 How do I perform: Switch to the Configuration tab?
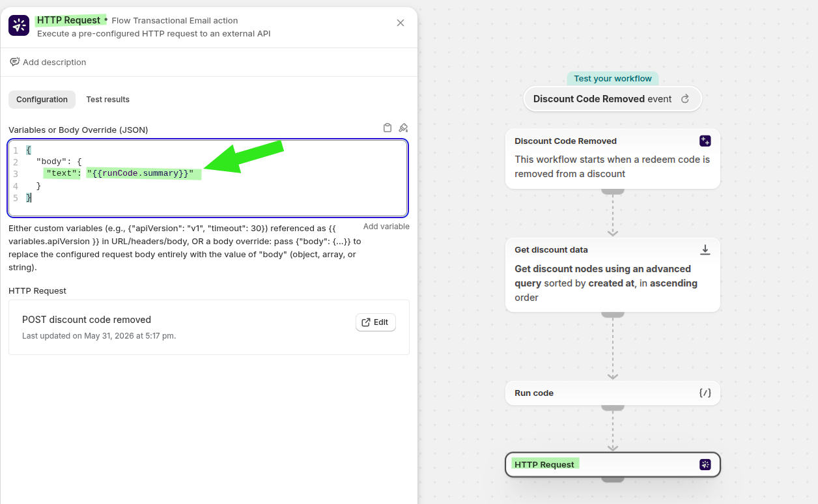click(42, 100)
